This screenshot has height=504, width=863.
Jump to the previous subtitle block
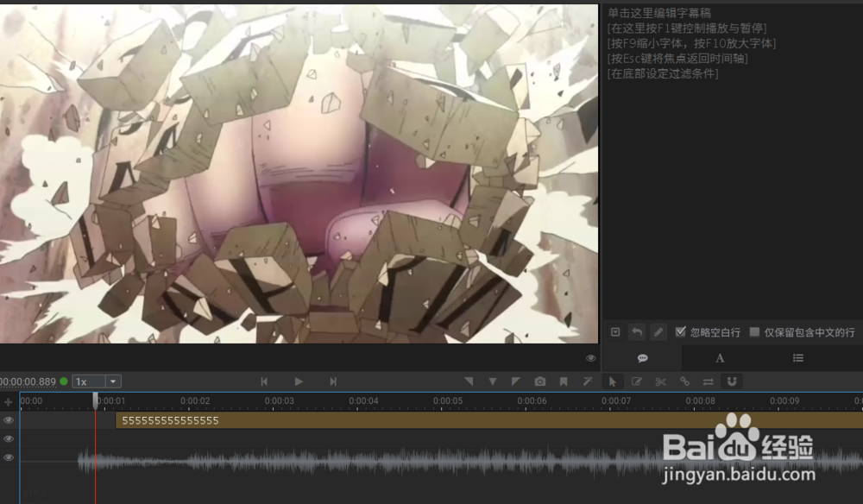264,381
